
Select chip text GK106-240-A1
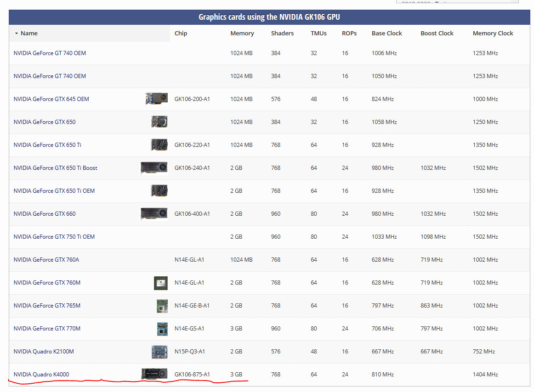point(192,168)
